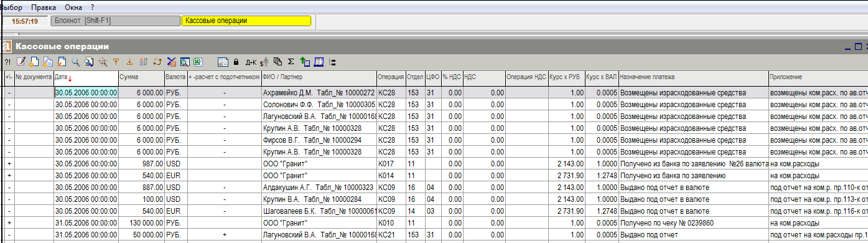Image resolution: width=868 pixels, height=243 pixels.
Task: Click the blue-cross tool icon with orange badge
Action: click(171, 62)
